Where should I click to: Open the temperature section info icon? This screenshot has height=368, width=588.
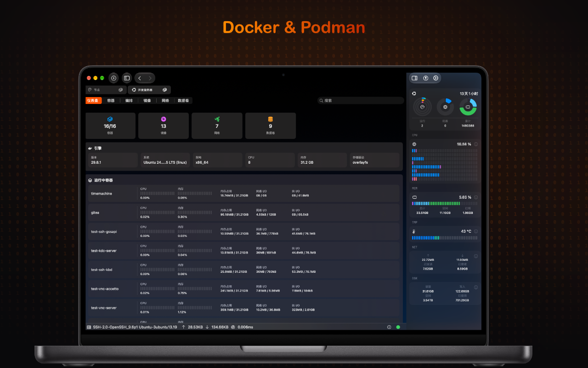[x=475, y=231]
